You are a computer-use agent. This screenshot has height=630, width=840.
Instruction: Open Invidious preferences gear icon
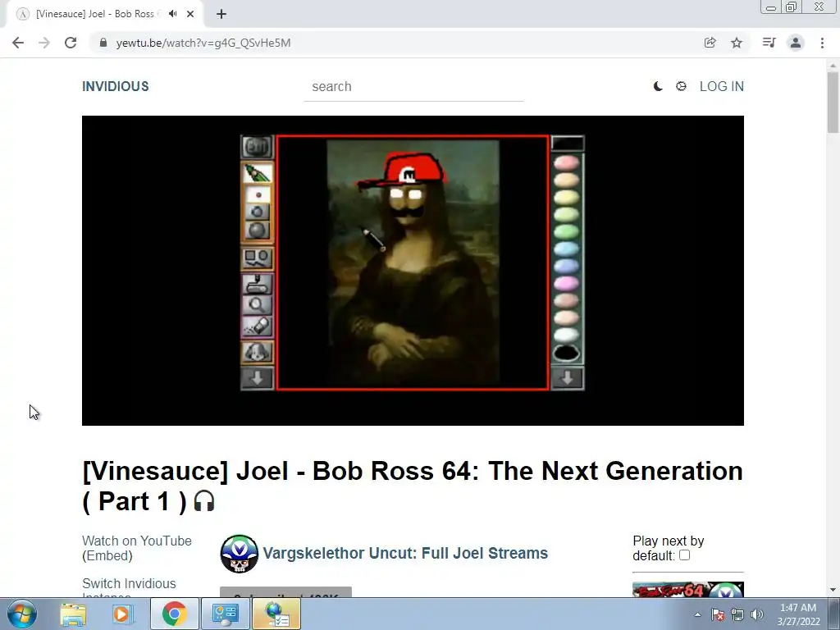681,86
